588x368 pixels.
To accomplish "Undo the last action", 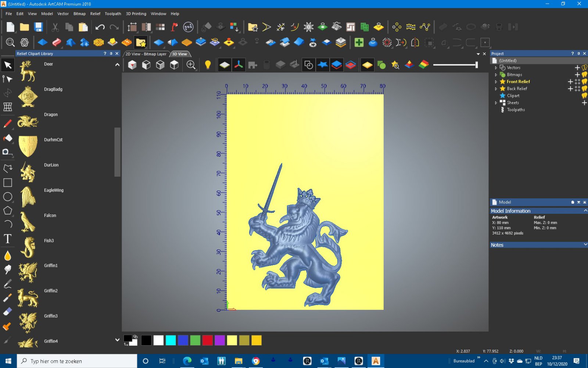I will pos(100,27).
